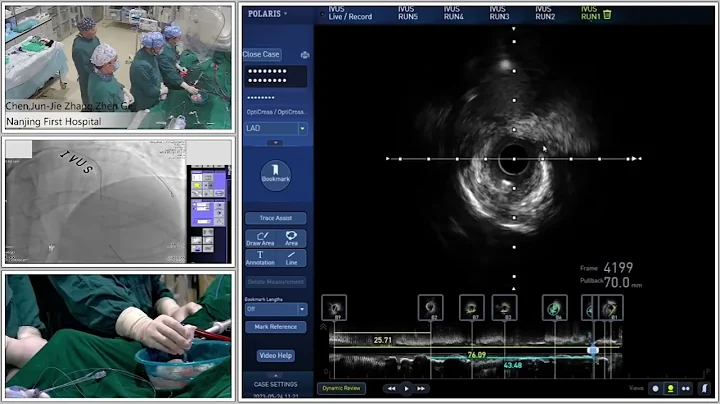Select the IVUS RUN1 tab
The image size is (720, 404).
click(x=591, y=13)
